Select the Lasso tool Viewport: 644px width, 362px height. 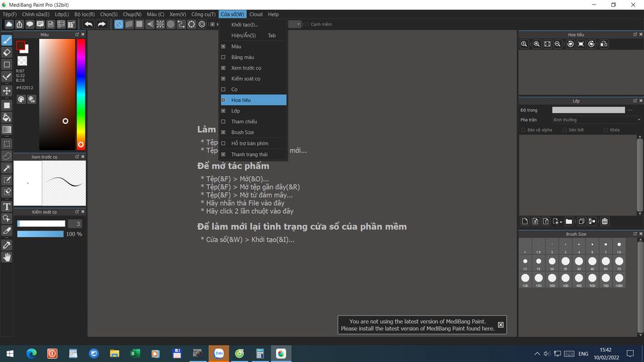pos(7,156)
